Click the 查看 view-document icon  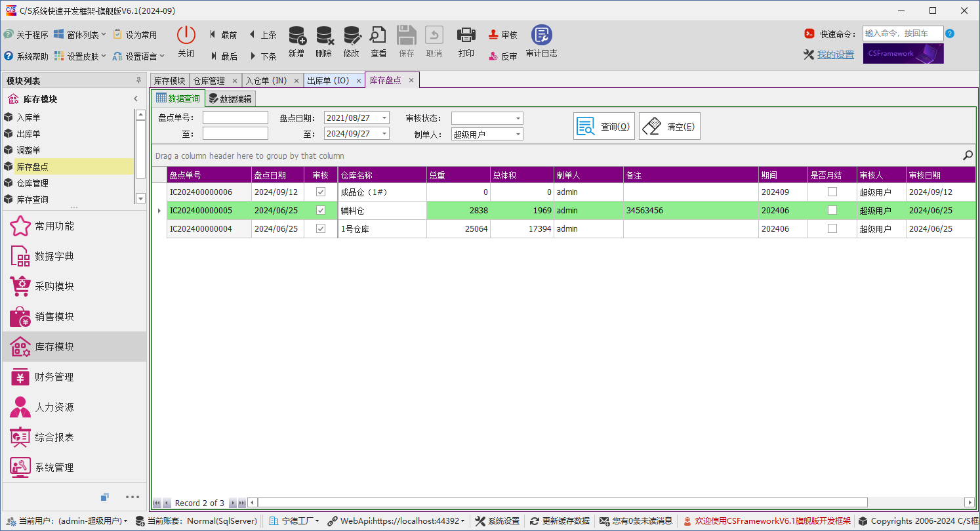(x=378, y=35)
